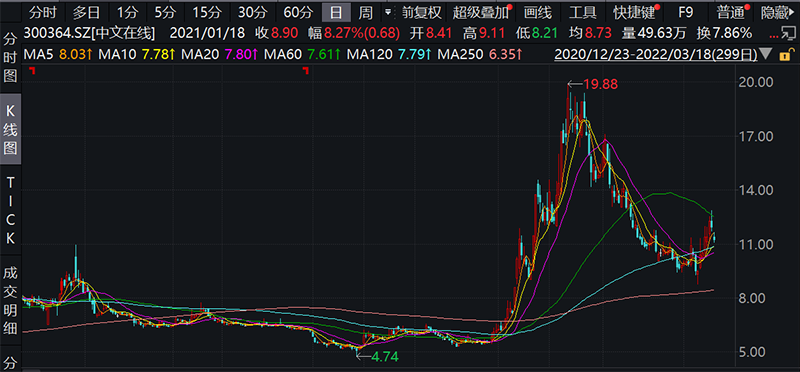Select the 60分 period tab
The image size is (800, 372).
pyautogui.click(x=298, y=12)
